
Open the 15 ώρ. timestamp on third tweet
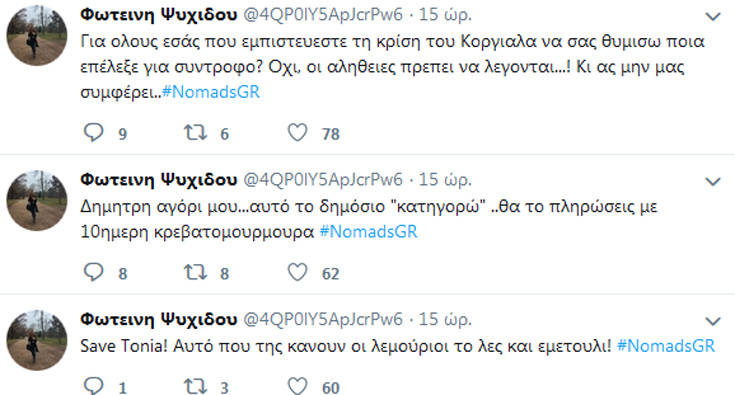445,320
